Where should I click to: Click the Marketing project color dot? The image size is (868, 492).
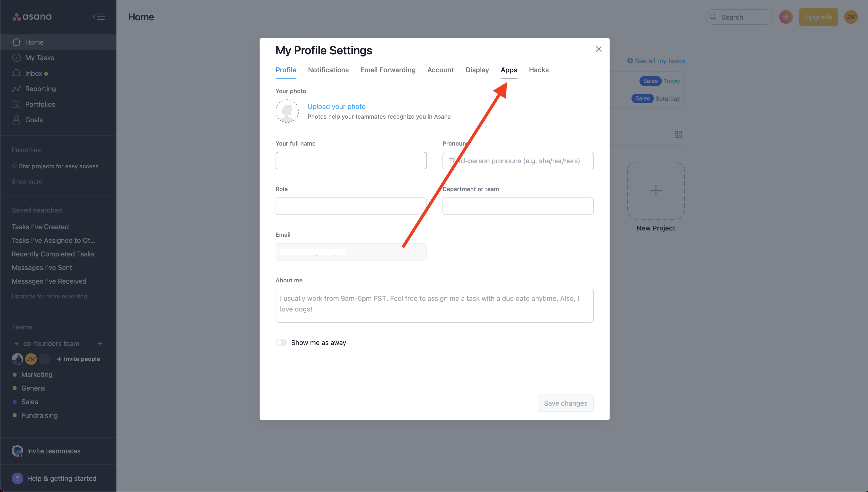point(15,374)
